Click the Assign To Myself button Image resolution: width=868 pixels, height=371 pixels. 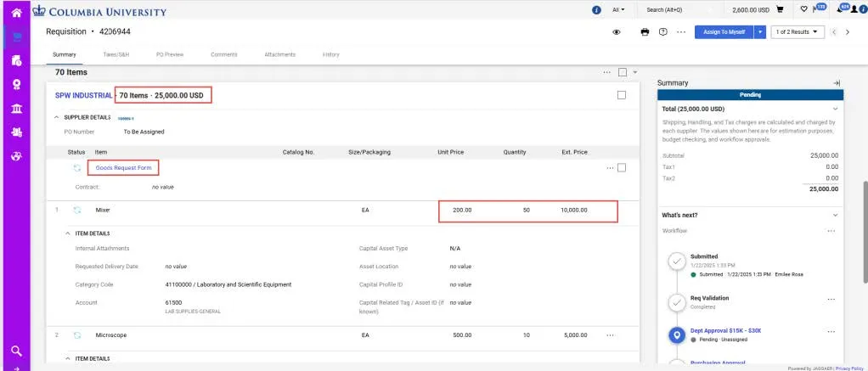point(724,32)
